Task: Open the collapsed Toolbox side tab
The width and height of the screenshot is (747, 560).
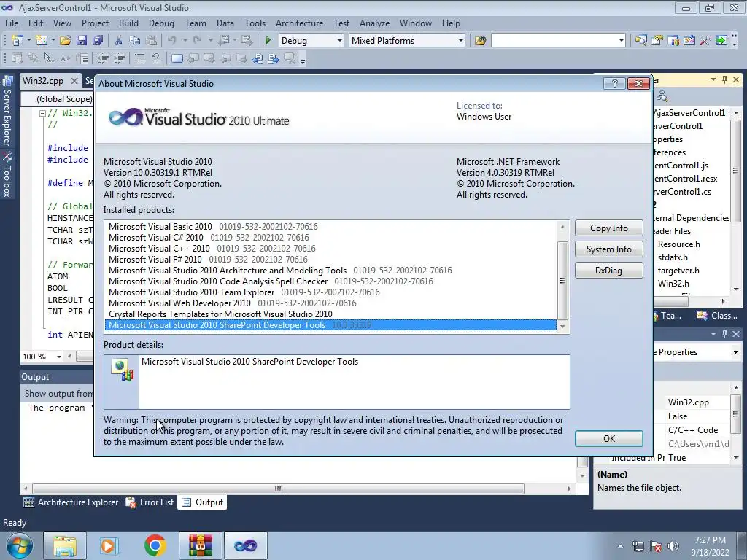Action: click(x=7, y=175)
